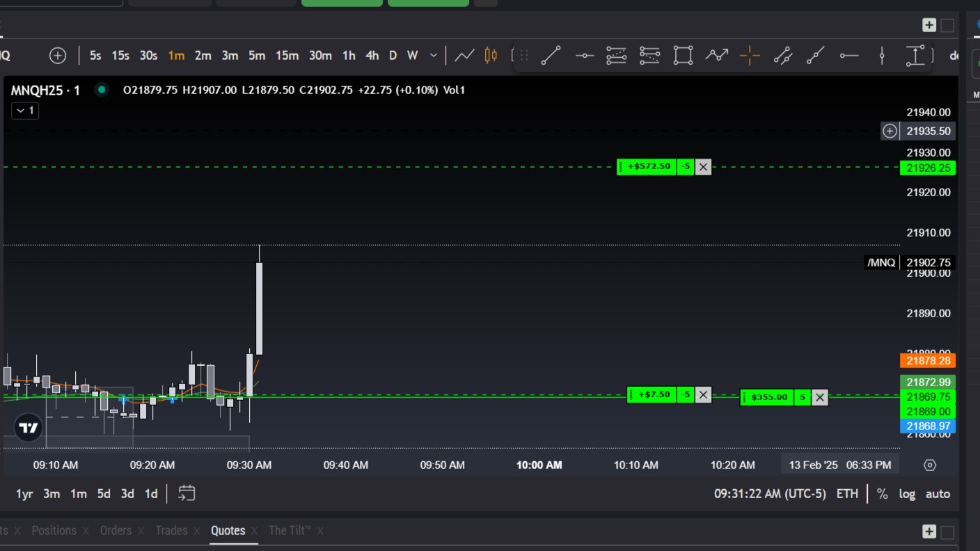Switch to the Orders tab
The height and width of the screenshot is (551, 980).
click(x=116, y=531)
